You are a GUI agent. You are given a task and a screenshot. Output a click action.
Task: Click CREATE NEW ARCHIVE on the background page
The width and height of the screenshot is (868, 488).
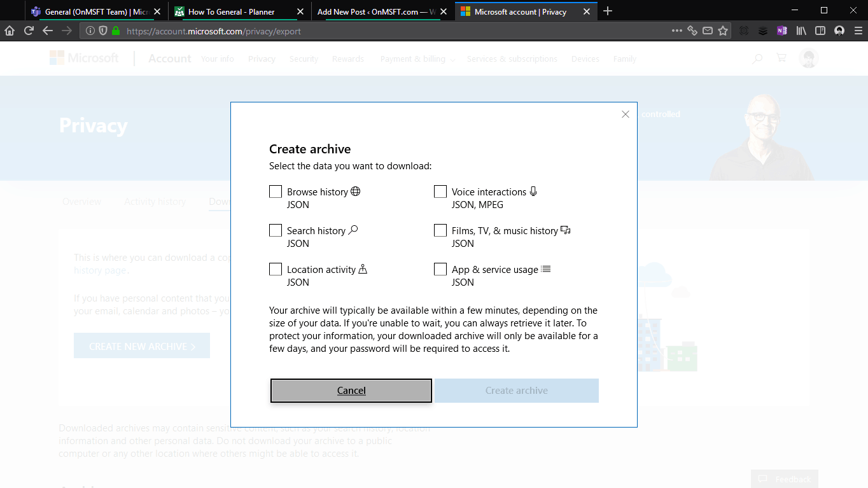(142, 345)
